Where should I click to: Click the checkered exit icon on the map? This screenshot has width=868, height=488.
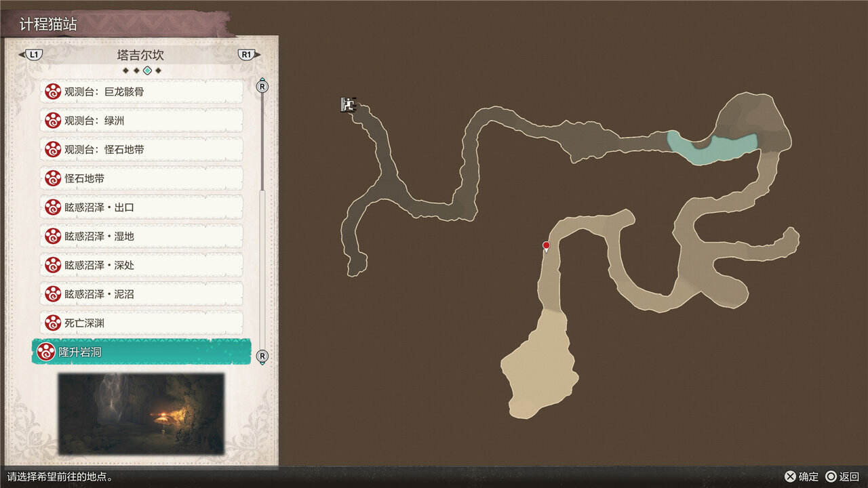pyautogui.click(x=348, y=104)
